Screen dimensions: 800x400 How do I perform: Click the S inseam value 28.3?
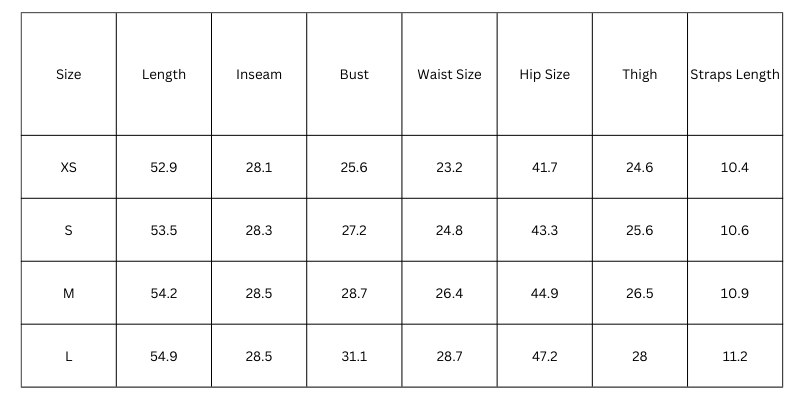pyautogui.click(x=259, y=230)
